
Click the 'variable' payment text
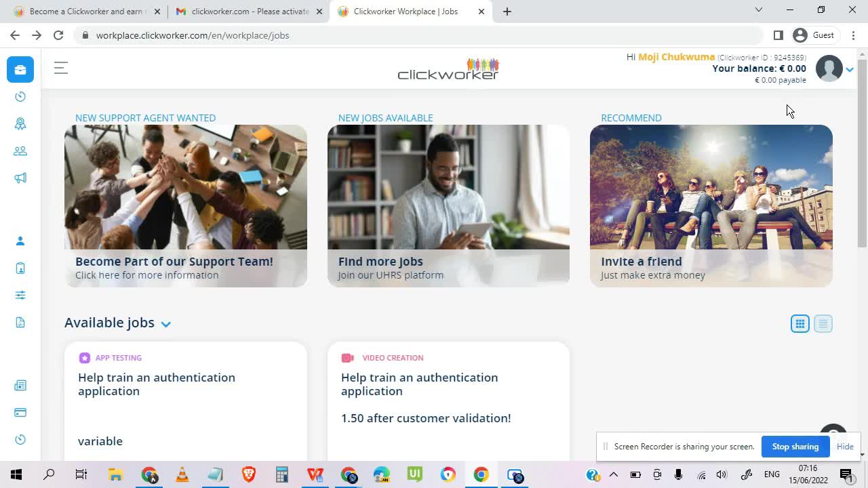pyautogui.click(x=100, y=441)
